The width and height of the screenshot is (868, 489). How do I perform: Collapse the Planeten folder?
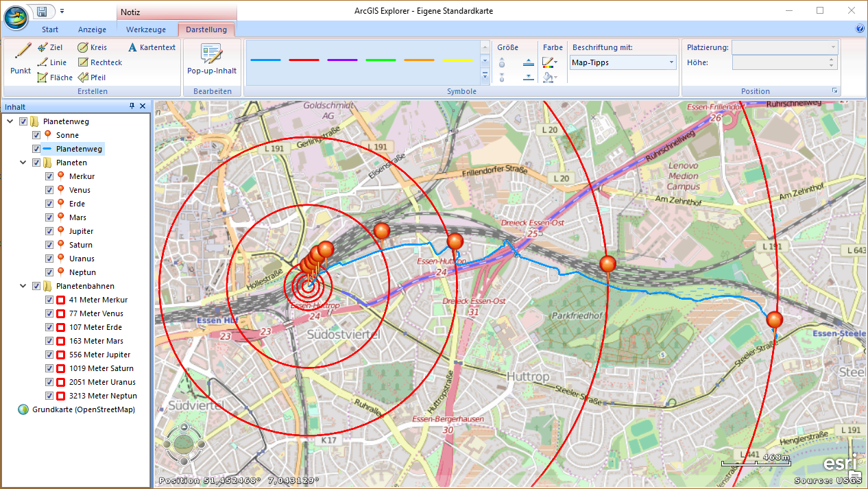(23, 163)
